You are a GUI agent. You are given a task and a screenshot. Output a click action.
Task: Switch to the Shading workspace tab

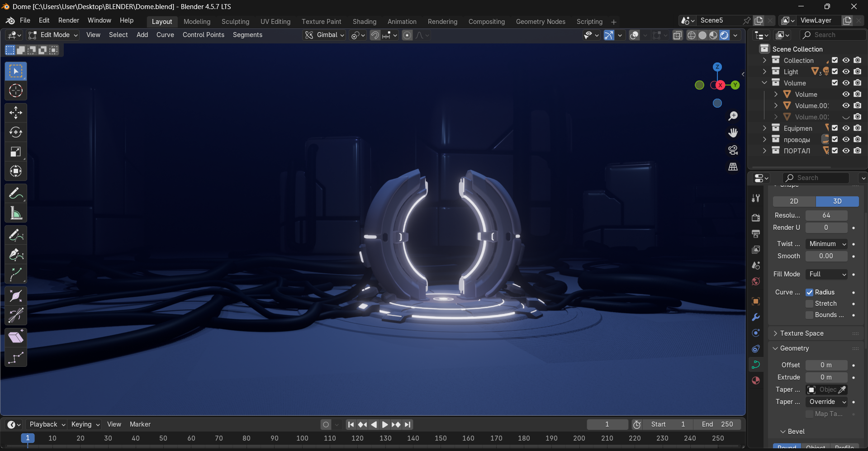[364, 22]
